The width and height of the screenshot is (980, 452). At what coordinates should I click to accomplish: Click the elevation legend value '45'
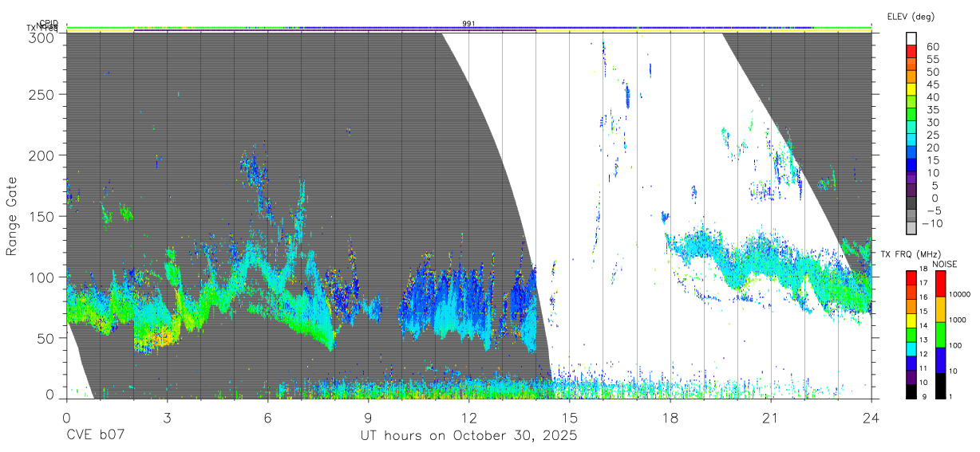pos(932,84)
